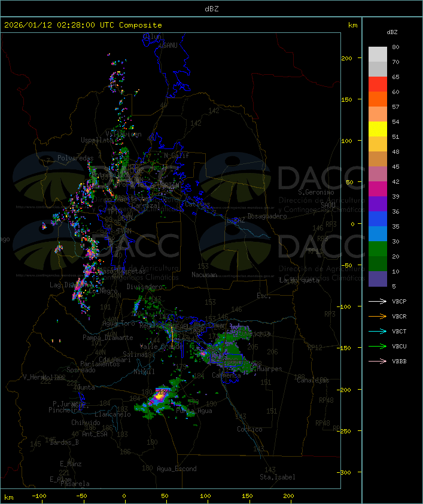The width and height of the screenshot is (423, 504).
Task: Click the Salinas map label
Action: (x=135, y=354)
